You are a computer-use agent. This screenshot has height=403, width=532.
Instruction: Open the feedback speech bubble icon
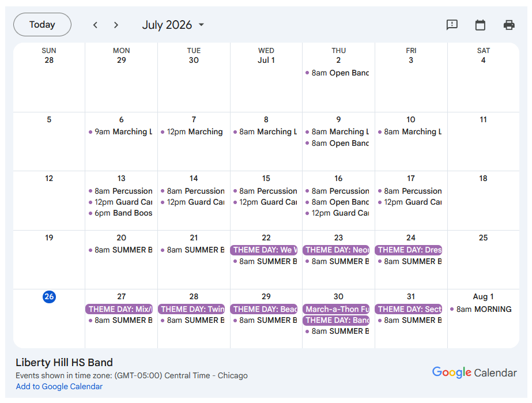pyautogui.click(x=452, y=25)
